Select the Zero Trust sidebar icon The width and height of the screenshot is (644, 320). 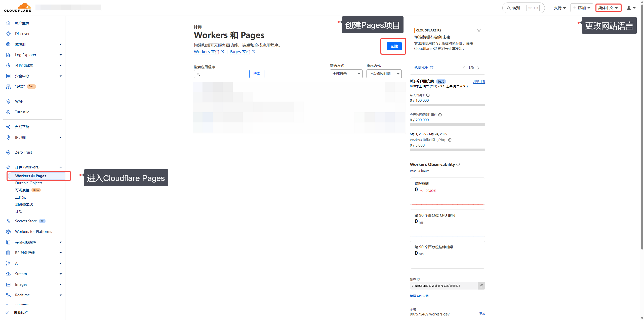[8, 152]
